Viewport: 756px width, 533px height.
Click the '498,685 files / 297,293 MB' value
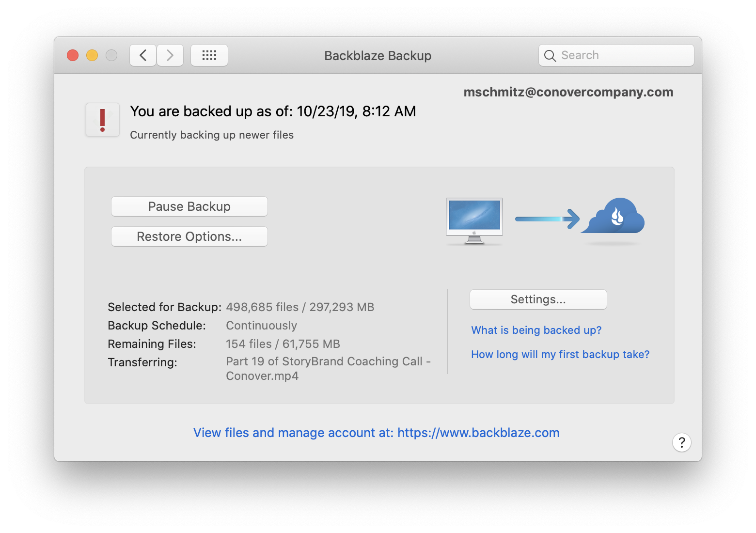click(x=300, y=307)
